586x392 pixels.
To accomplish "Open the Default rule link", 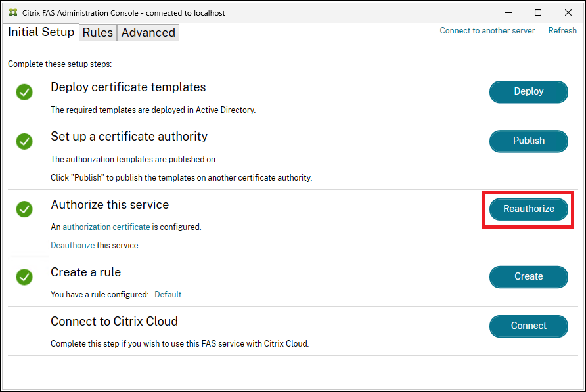I will (168, 295).
